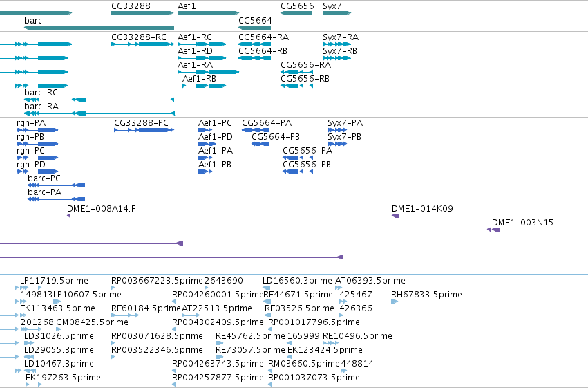
Task: Select the barc gene label
Action: pos(33,20)
